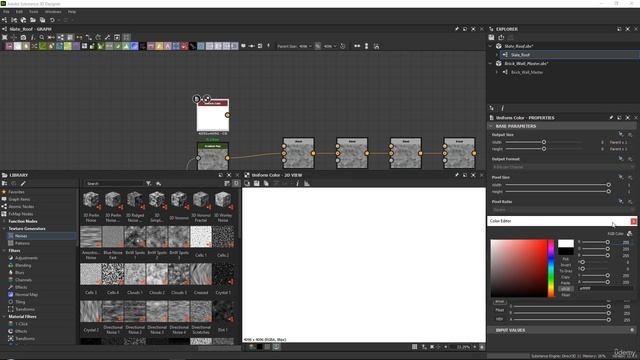Close the Color Editor popup
Viewport: 640px width, 360px height.
(633, 221)
